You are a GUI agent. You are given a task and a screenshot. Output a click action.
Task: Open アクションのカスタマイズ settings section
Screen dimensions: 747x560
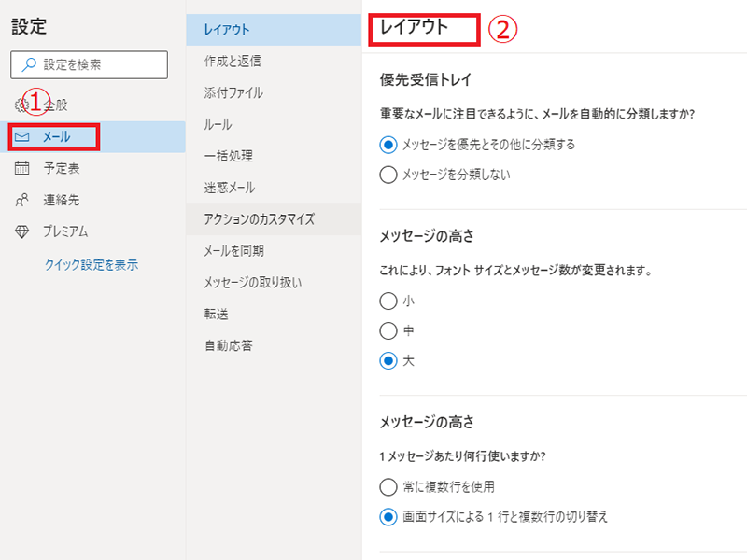[x=259, y=219]
